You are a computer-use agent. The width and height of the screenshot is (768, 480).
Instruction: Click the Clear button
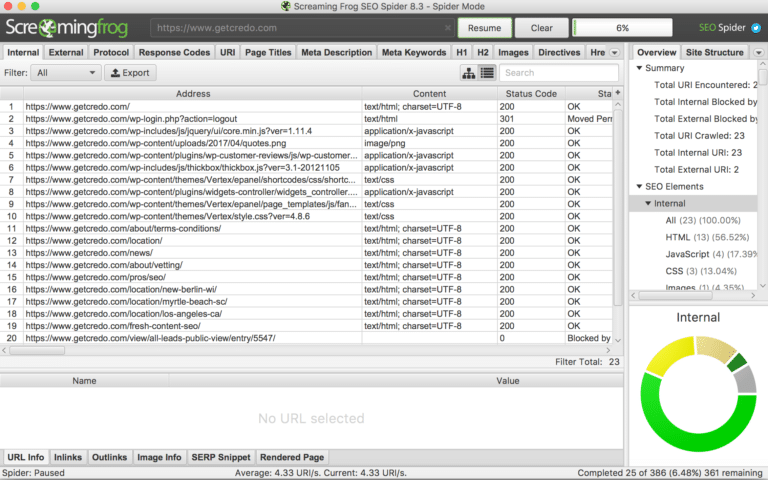(542, 28)
